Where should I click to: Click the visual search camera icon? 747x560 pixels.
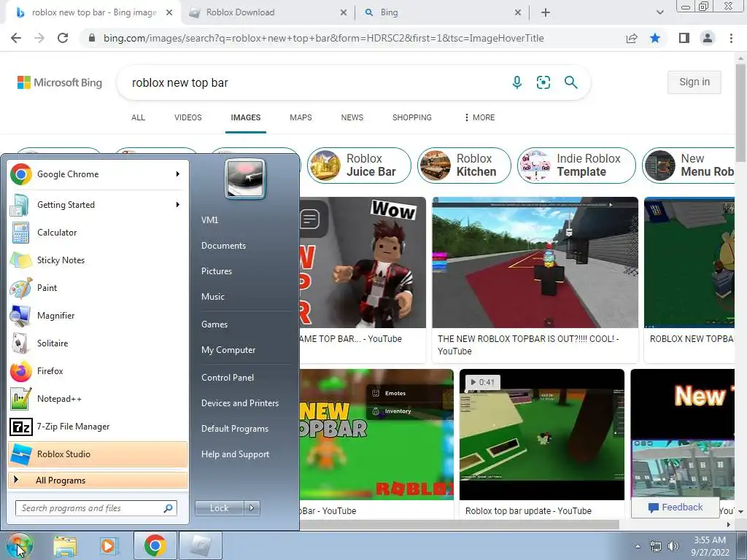click(x=543, y=82)
